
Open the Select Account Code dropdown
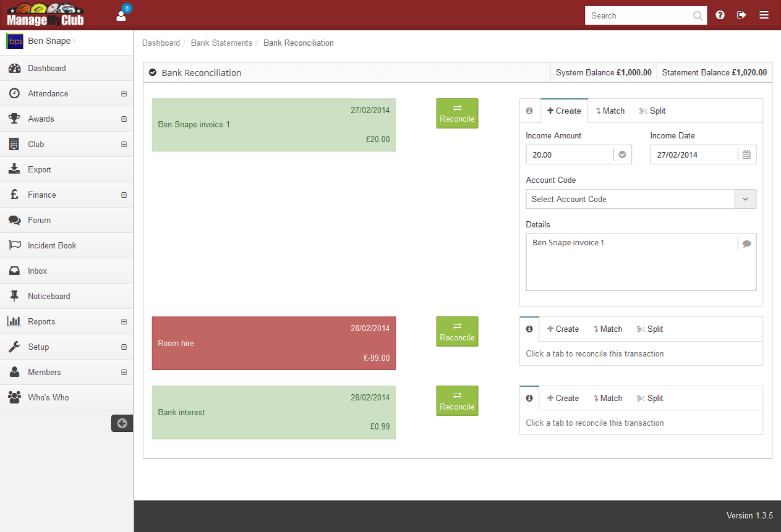tap(641, 199)
